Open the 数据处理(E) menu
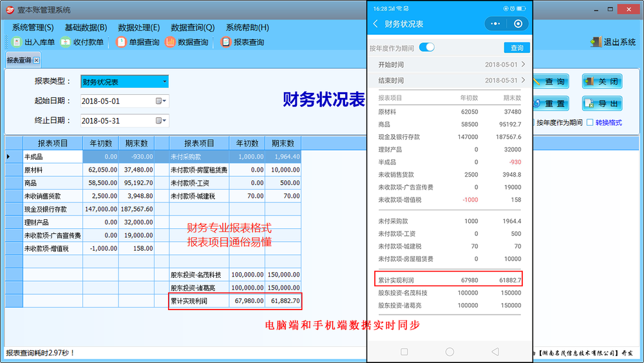The image size is (644, 363). pyautogui.click(x=139, y=28)
